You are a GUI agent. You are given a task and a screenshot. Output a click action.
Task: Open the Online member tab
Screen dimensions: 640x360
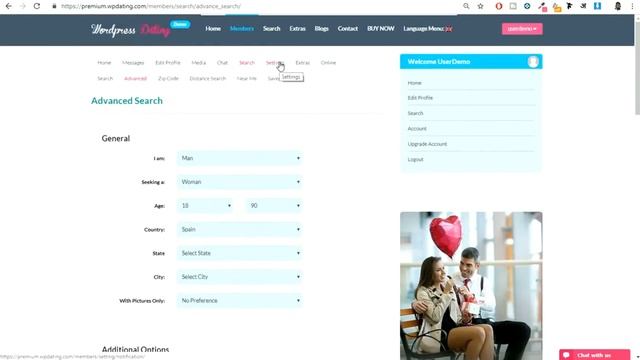pyautogui.click(x=328, y=63)
